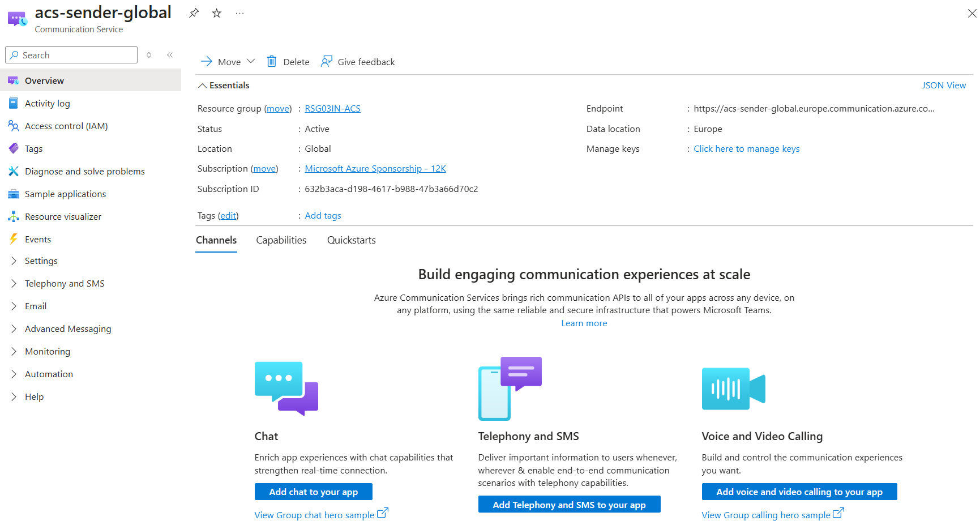Collapse the Essentials section

point(202,86)
